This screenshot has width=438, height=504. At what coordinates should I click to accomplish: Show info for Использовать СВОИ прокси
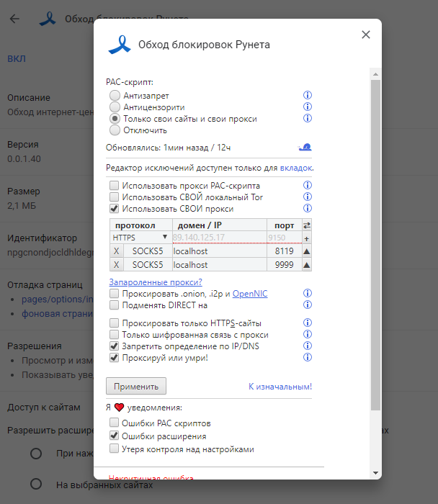(x=308, y=208)
